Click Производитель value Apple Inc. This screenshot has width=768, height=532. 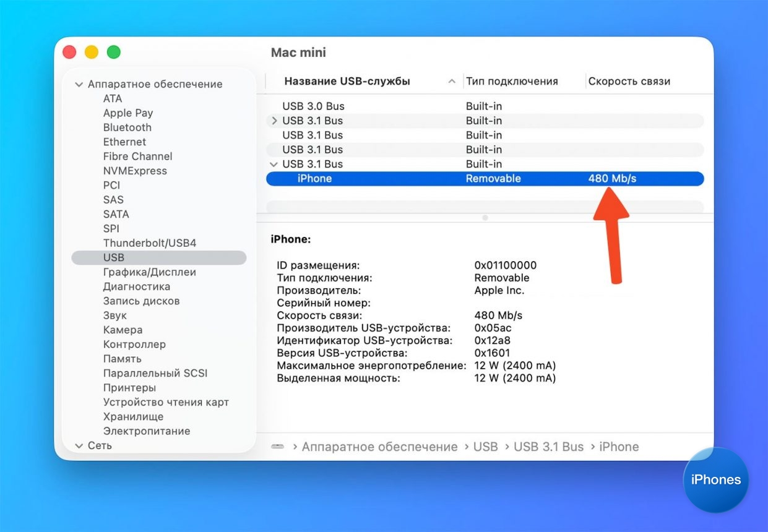(x=499, y=290)
